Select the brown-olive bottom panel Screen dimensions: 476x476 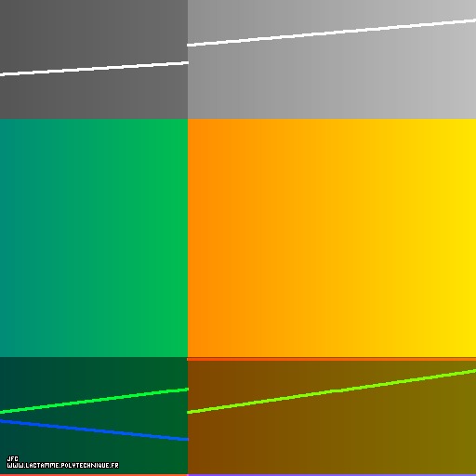[332, 417]
